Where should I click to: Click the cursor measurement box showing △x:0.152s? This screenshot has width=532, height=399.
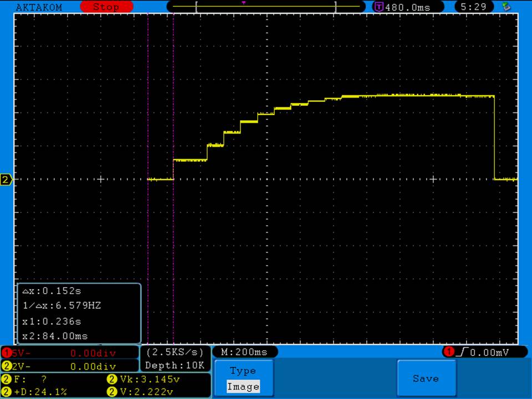tap(79, 313)
